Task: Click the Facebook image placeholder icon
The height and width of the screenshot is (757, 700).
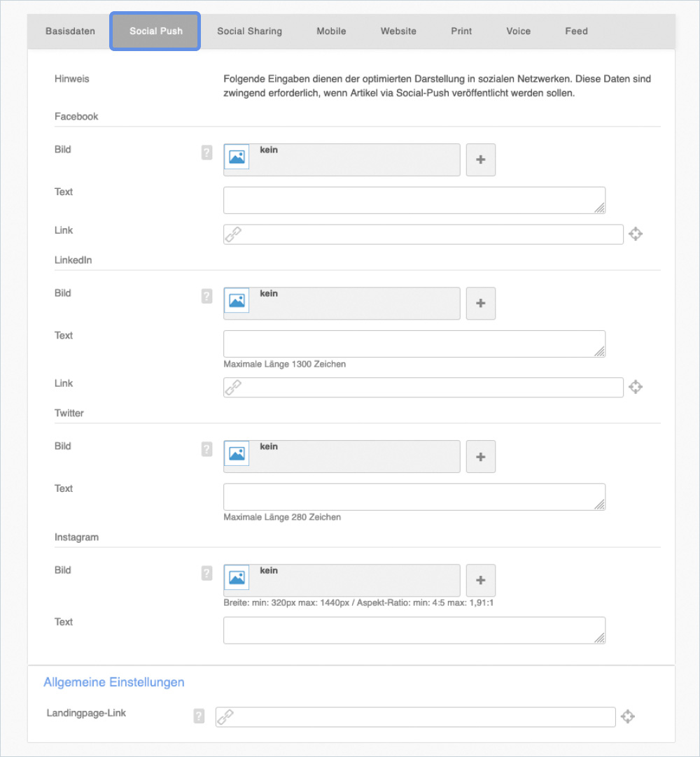Action: (237, 157)
